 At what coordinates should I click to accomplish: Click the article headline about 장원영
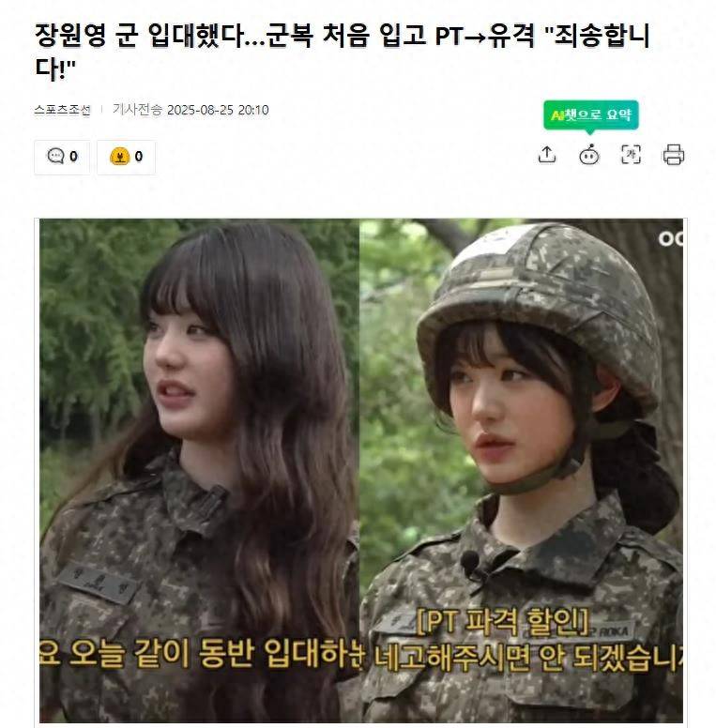(343, 51)
